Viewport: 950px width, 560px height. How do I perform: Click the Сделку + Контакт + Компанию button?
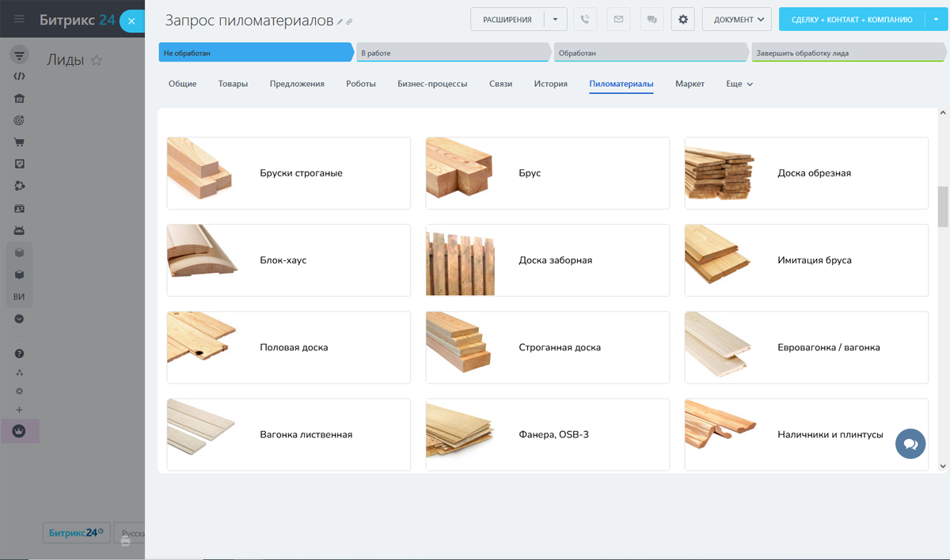pos(851,20)
